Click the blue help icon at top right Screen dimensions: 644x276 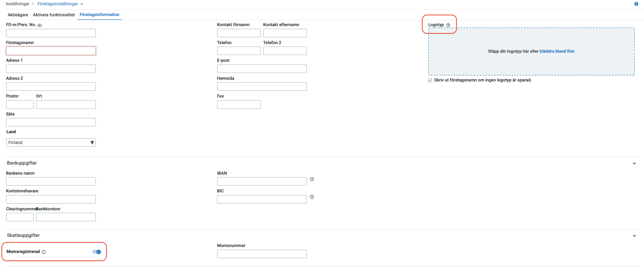[x=636, y=4]
